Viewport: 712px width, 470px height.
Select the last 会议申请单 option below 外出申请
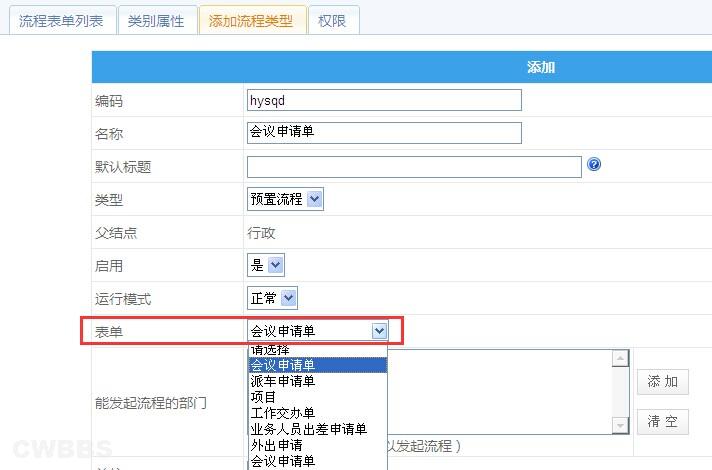coord(318,461)
